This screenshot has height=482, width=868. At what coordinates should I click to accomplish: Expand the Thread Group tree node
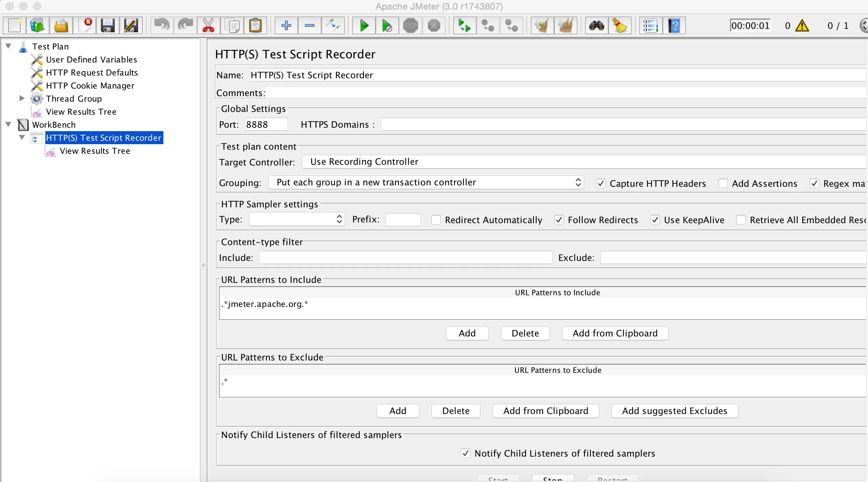coord(22,99)
